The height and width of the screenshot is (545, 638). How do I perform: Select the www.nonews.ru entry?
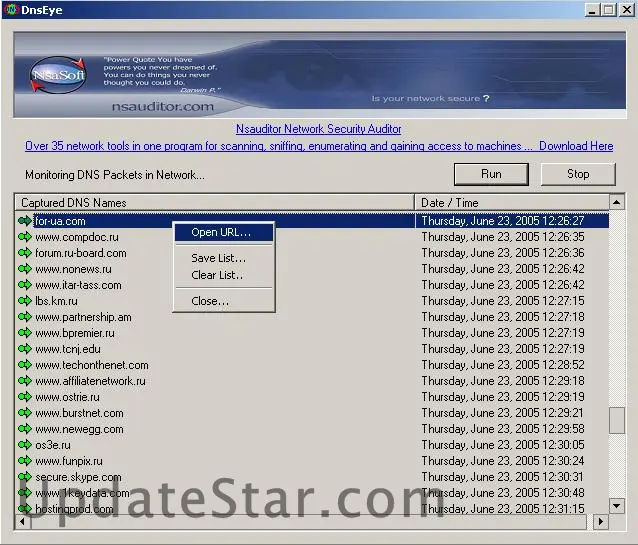click(x=73, y=269)
